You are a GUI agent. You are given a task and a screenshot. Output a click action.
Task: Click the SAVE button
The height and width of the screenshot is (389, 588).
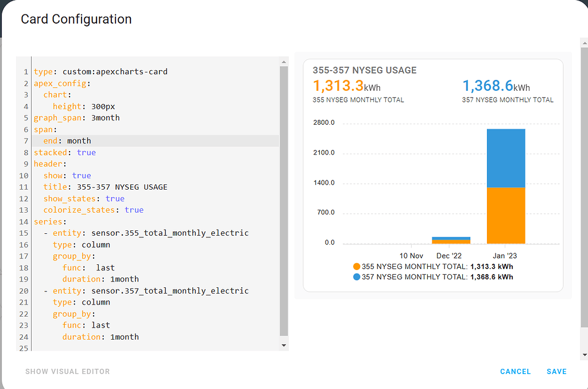pos(556,371)
